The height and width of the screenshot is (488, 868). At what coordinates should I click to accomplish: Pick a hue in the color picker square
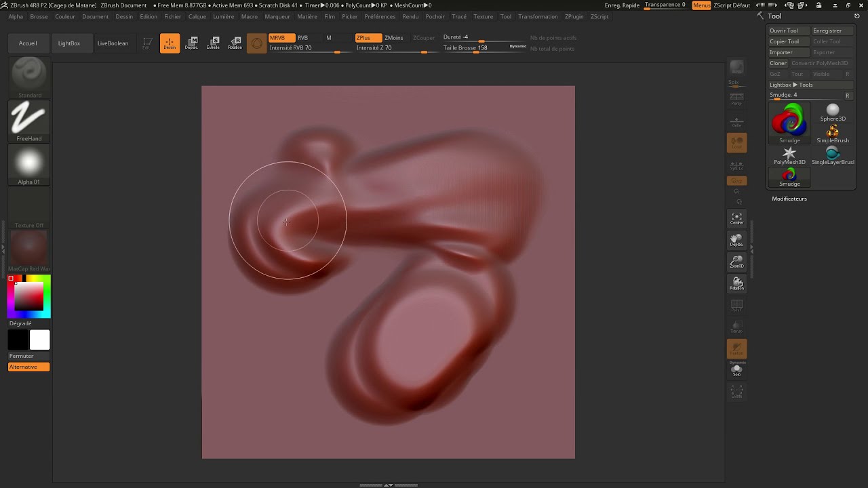tap(29, 296)
